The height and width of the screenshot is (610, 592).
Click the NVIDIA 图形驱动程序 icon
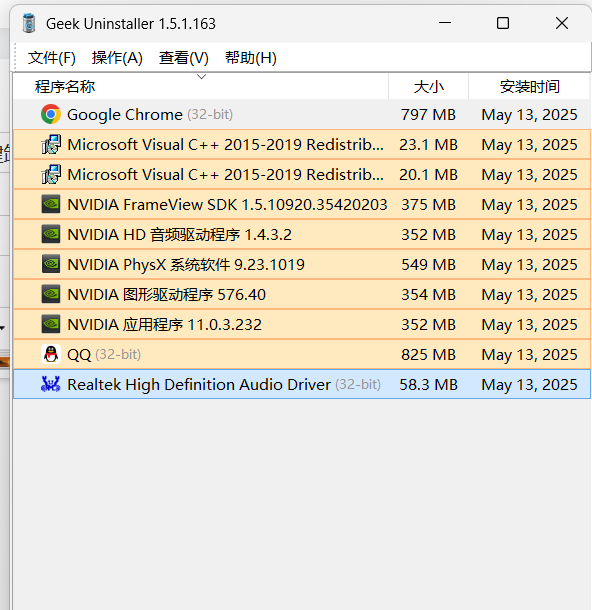pyautogui.click(x=51, y=294)
